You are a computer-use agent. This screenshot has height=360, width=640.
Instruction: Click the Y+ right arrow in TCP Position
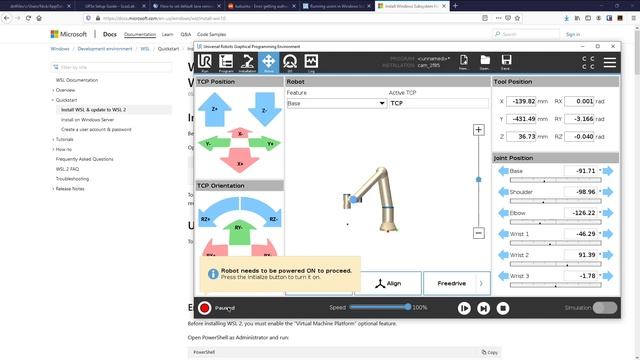[x=265, y=144]
